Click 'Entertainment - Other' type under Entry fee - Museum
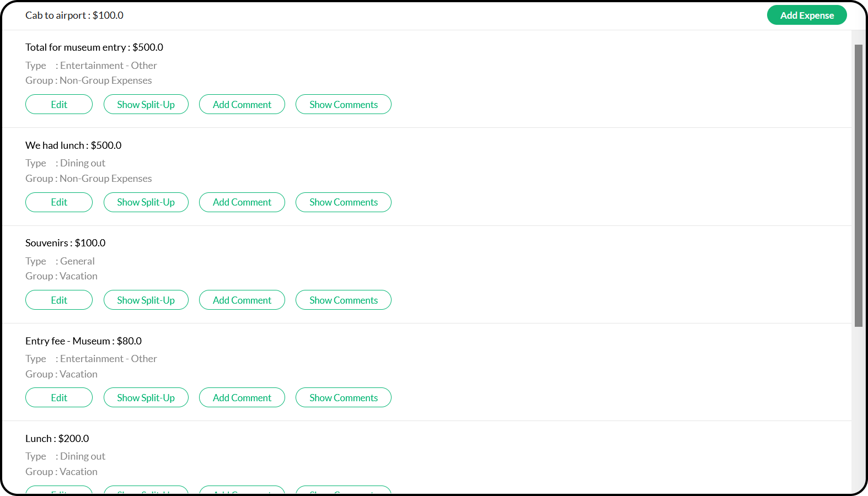Image resolution: width=868 pixels, height=496 pixels. coord(109,359)
